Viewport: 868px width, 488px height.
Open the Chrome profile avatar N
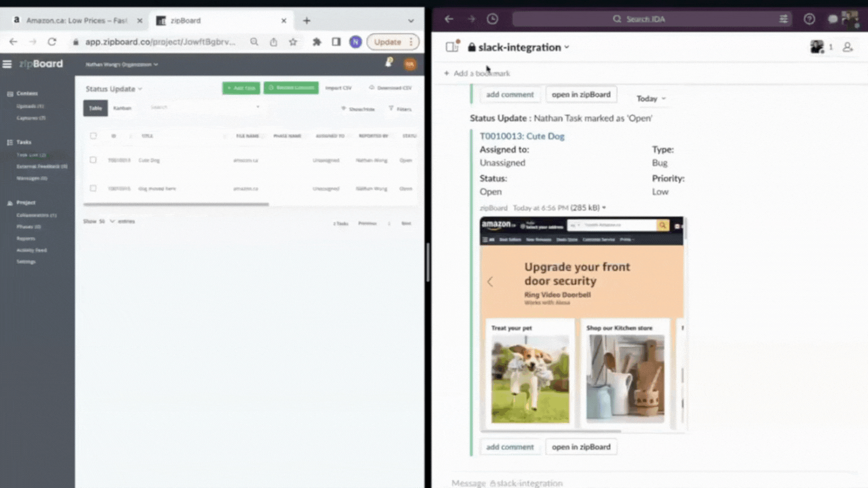pos(355,42)
